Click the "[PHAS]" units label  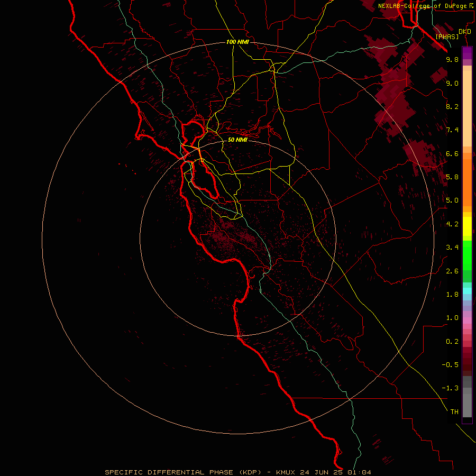point(447,36)
